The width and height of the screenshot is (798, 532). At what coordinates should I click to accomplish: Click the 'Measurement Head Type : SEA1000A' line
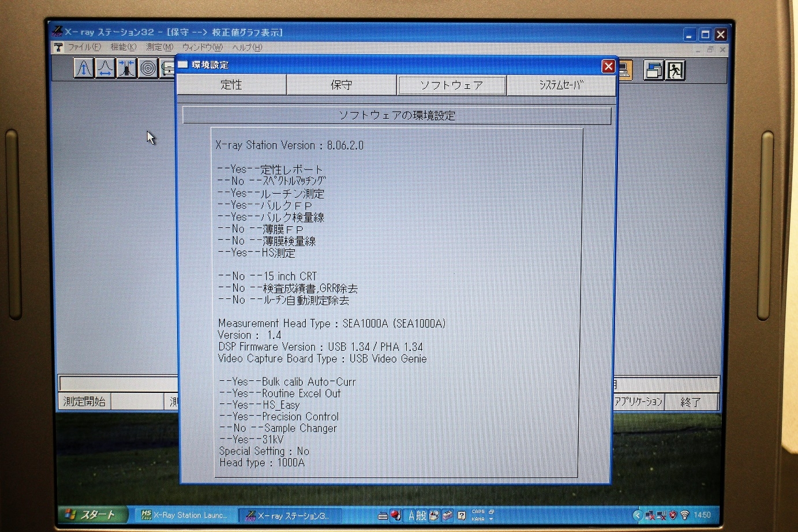332,324
